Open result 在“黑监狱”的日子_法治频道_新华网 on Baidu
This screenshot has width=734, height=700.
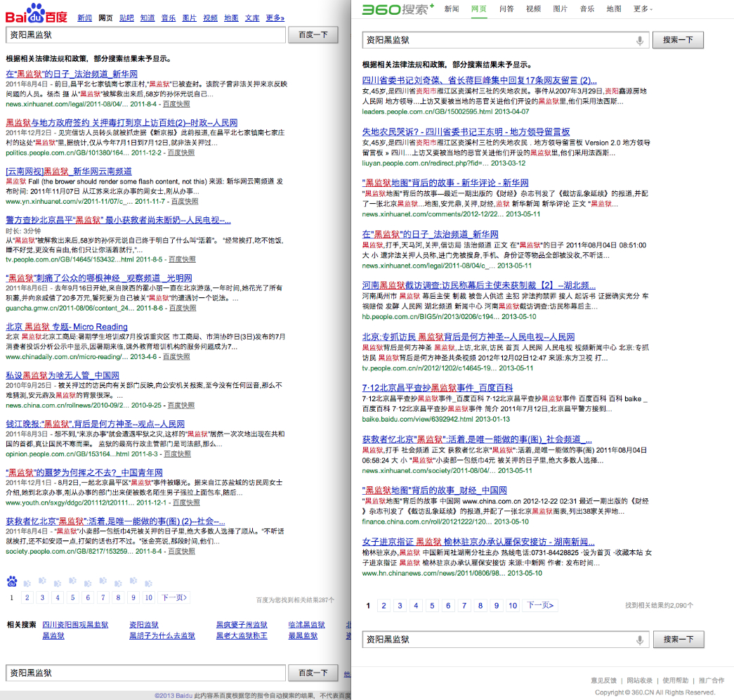pos(72,74)
